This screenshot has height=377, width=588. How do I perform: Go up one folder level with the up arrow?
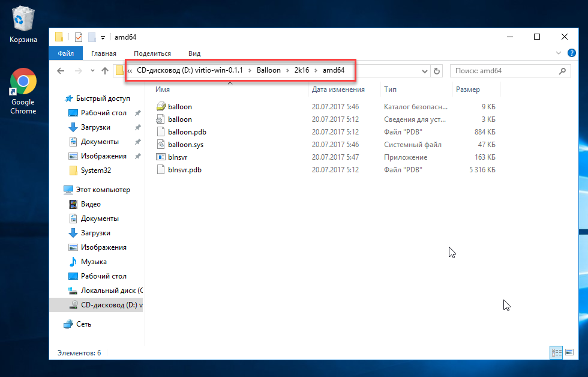coord(105,70)
